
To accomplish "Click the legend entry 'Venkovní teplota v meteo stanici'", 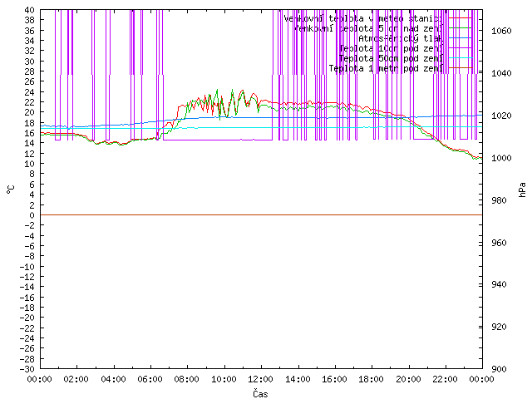I will [363, 18].
